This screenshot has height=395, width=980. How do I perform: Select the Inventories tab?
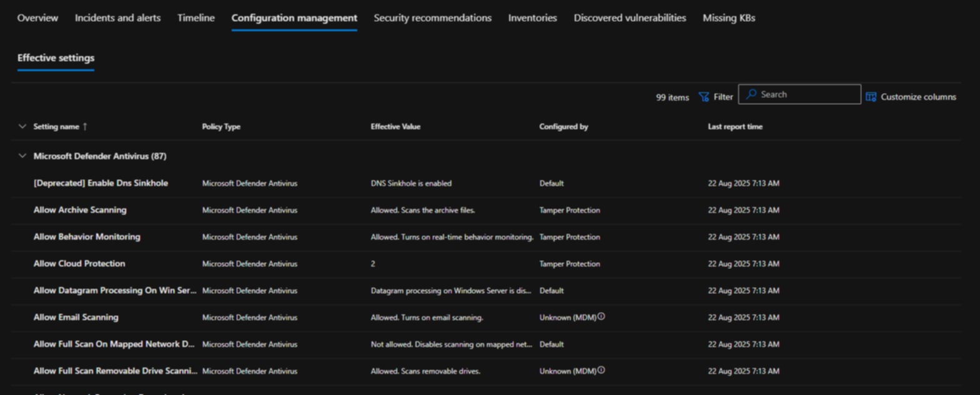(x=532, y=18)
